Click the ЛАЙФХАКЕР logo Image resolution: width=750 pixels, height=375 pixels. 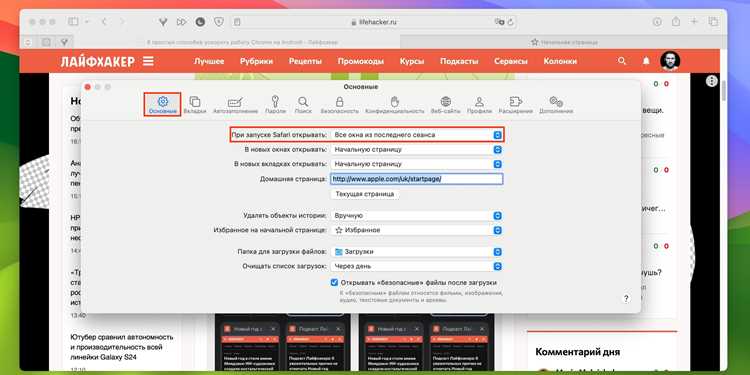click(x=98, y=61)
